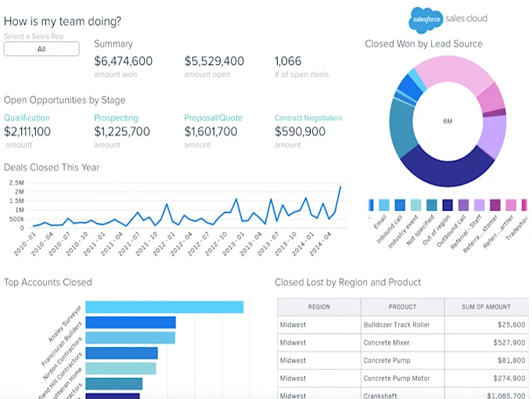Select the Out of region legend swatch

[x=447, y=205]
